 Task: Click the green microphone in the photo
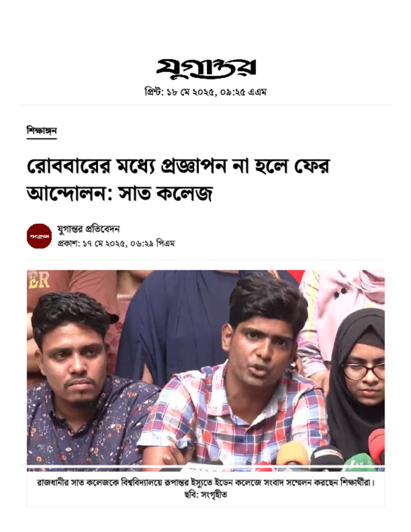[360, 462]
